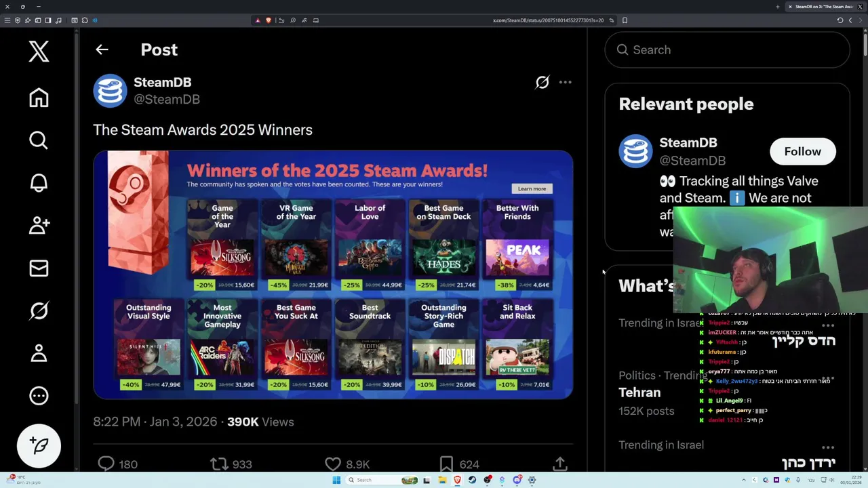The image size is (868, 488).
Task: Click Brave lion shield icon
Action: coord(269,20)
